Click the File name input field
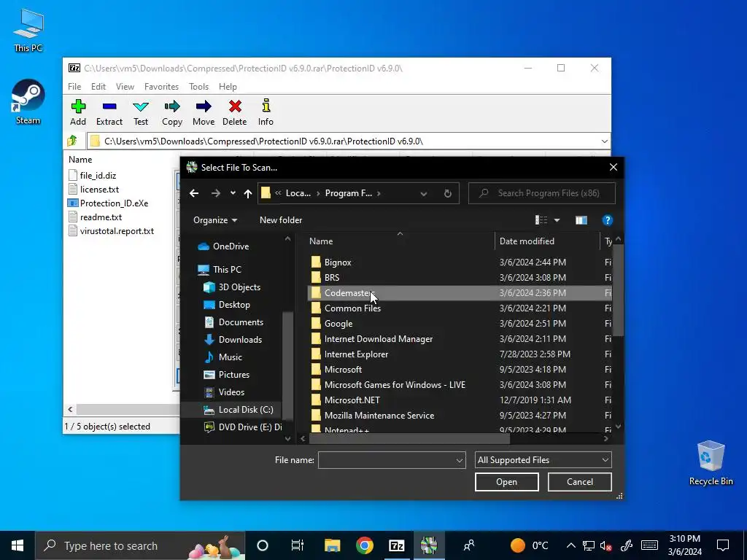747x560 pixels. tap(387, 460)
